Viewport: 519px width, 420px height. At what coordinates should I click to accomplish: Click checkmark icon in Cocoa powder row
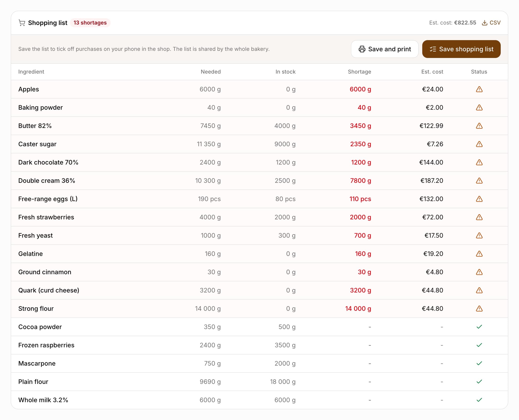click(x=479, y=327)
